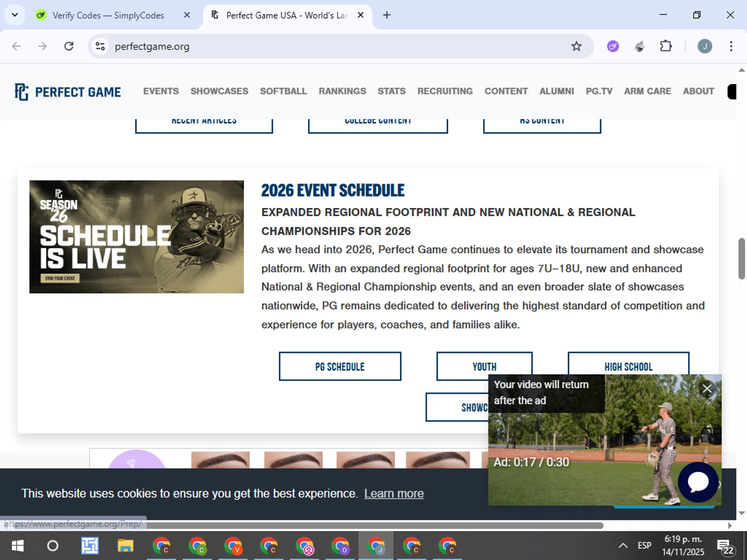This screenshot has height=560, width=747.
Task: Open the Cortana search circle in taskbar
Action: tap(52, 546)
